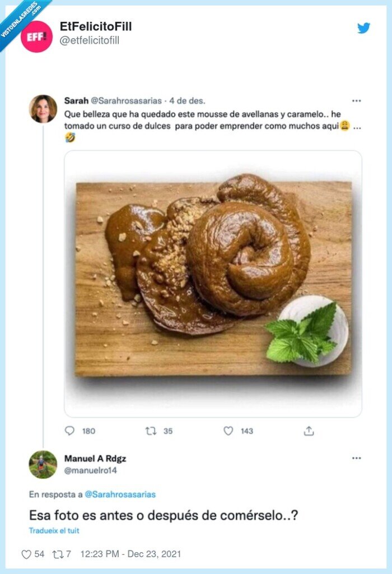Open more options on Manuel's reply
This screenshot has width=392, height=574.
pos(356,458)
